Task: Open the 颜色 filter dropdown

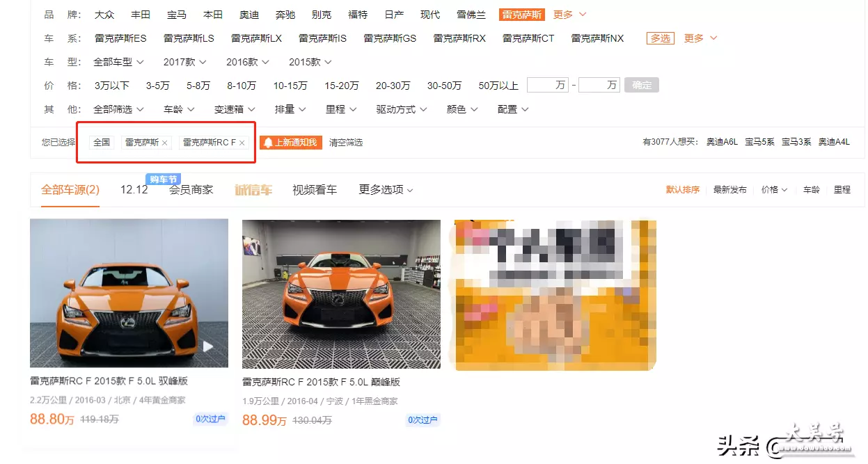Action: 463,109
